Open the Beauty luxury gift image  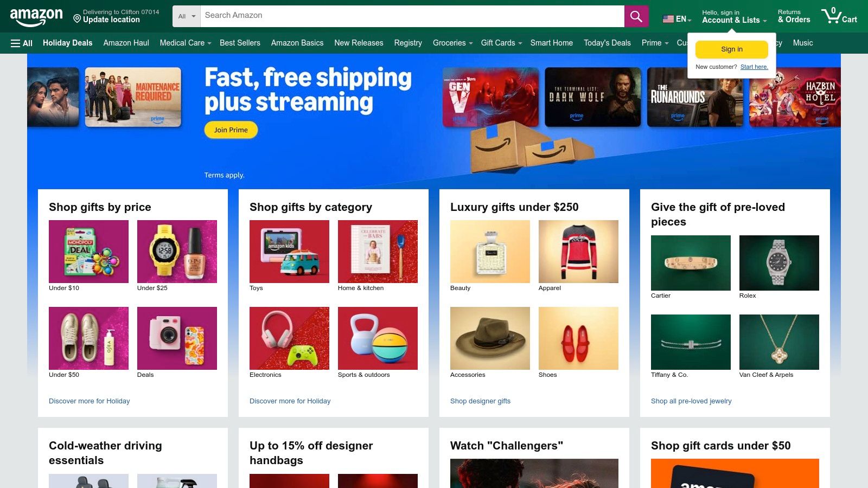pyautogui.click(x=490, y=252)
